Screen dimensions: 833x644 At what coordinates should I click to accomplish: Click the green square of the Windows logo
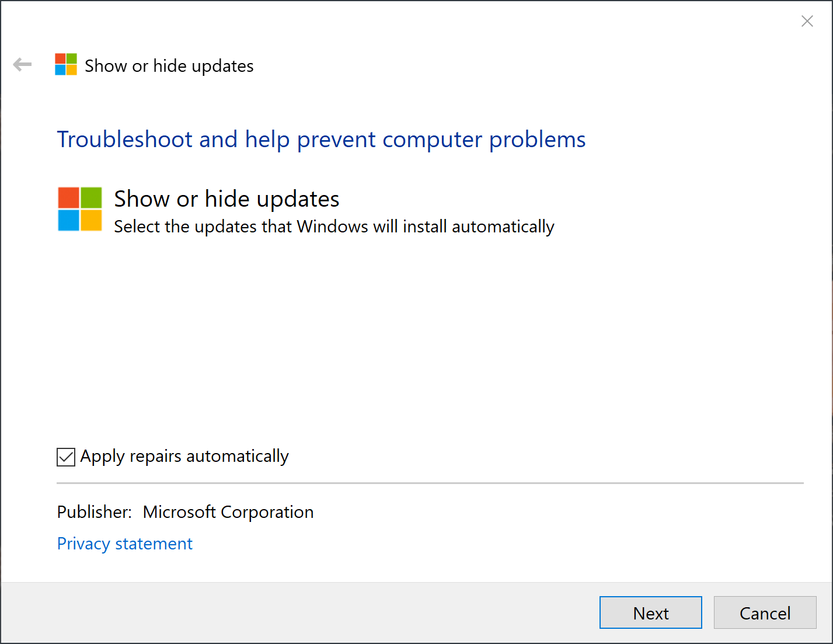(92, 197)
